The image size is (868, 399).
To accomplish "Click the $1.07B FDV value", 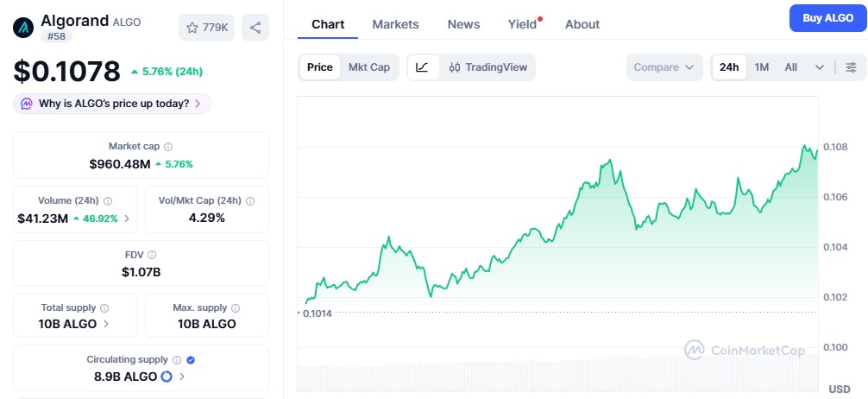I will click(x=142, y=272).
